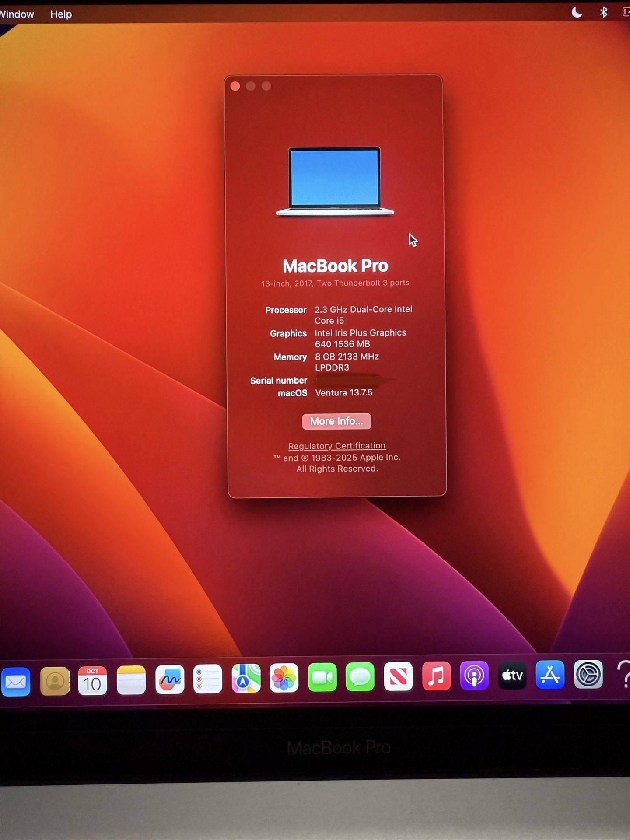Image resolution: width=630 pixels, height=840 pixels.
Task: Click the Focus moon icon in menu bar
Action: click(x=577, y=13)
